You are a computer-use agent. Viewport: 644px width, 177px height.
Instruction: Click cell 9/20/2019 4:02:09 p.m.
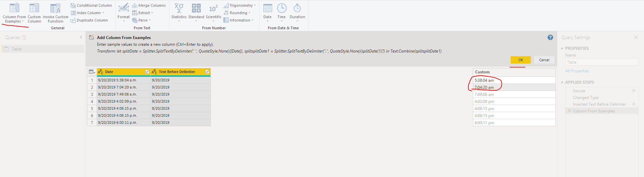(x=124, y=101)
